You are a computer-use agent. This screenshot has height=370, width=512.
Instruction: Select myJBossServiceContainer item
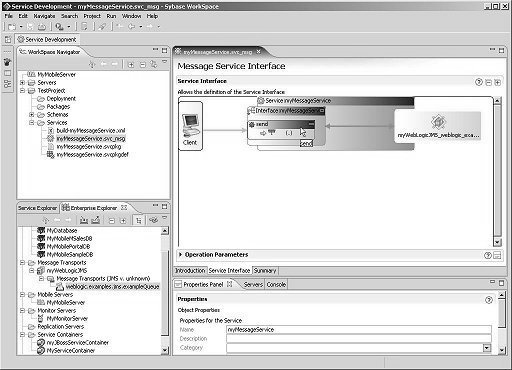pyautogui.click(x=78, y=343)
